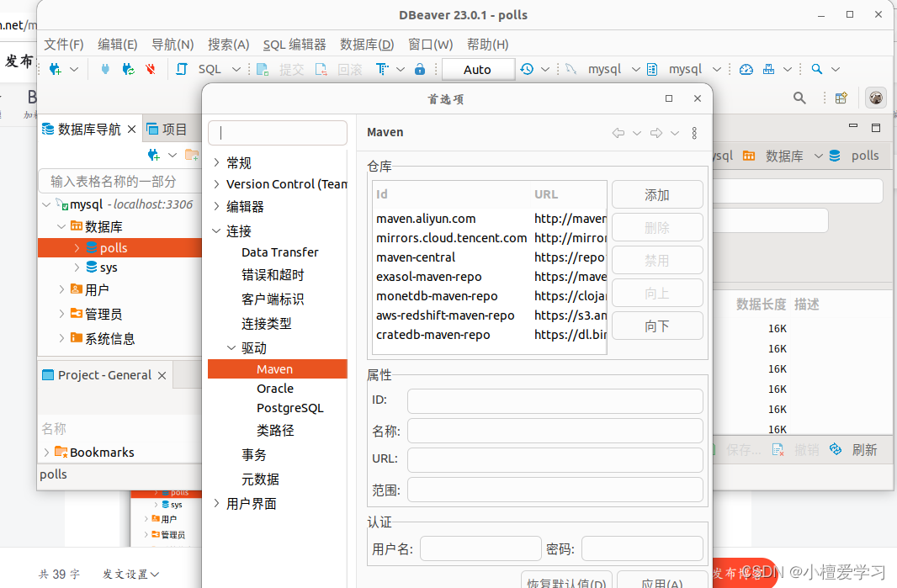Click the maximize panel icon on right editor
Image resolution: width=897 pixels, height=588 pixels.
click(x=876, y=128)
